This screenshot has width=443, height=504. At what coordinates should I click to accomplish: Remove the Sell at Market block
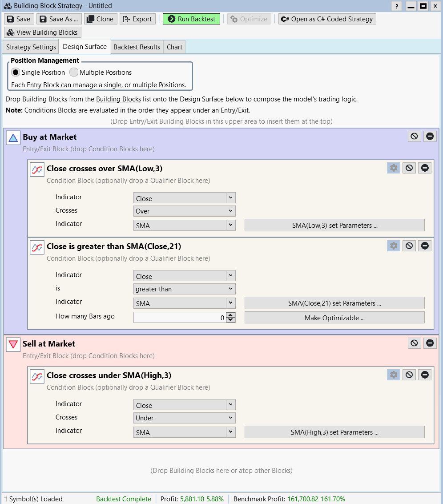point(430,343)
